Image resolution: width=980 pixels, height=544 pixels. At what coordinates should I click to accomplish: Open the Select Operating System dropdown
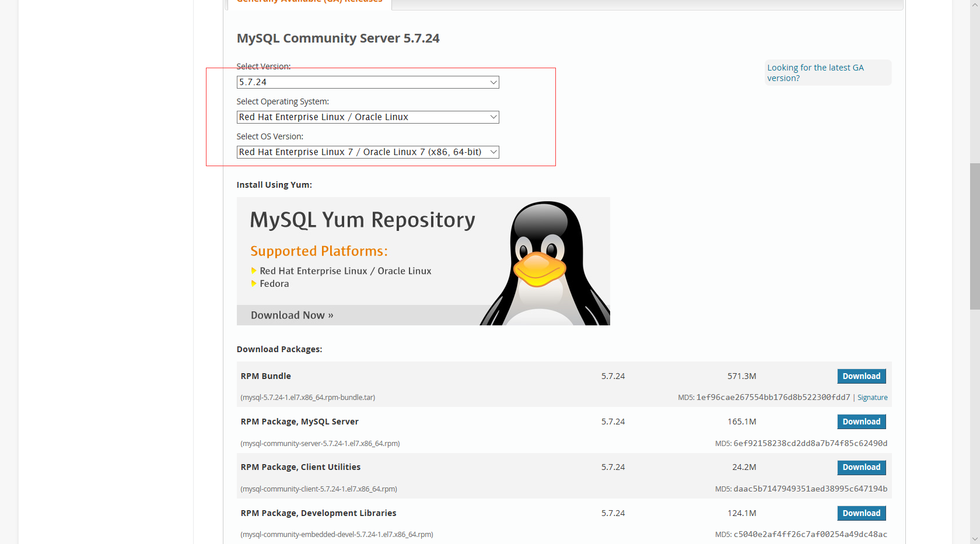[367, 117]
